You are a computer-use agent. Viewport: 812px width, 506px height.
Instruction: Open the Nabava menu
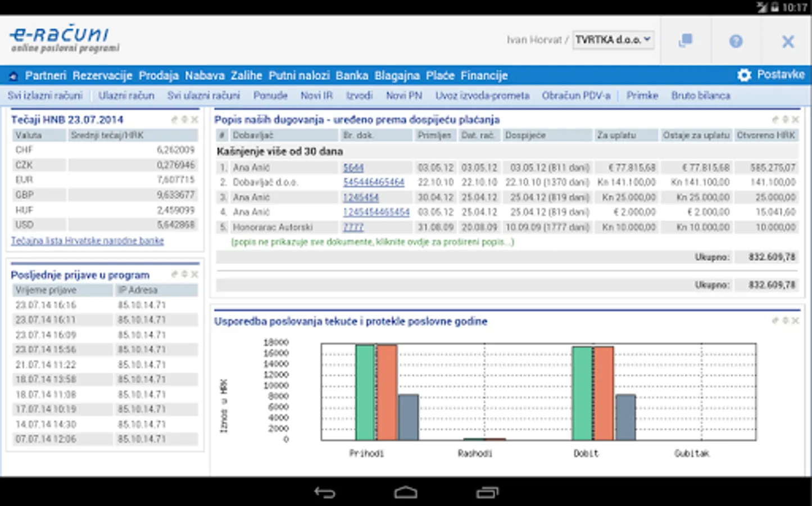(205, 75)
